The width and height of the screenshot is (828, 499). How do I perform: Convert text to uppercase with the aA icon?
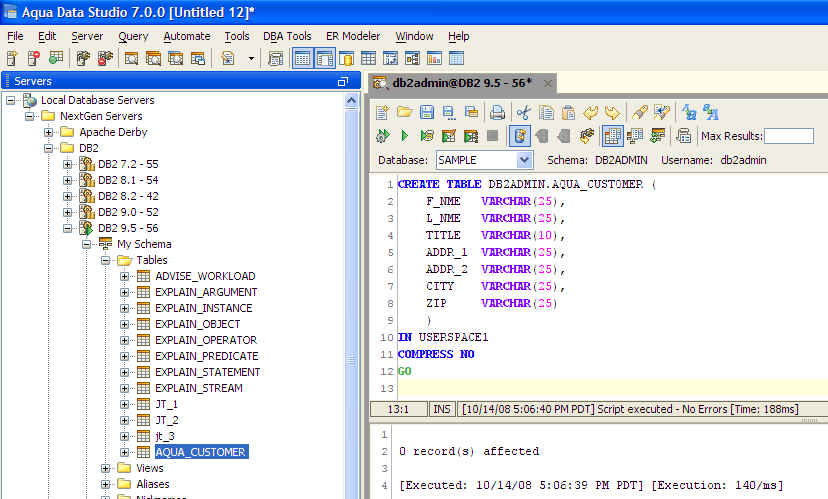coord(711,112)
